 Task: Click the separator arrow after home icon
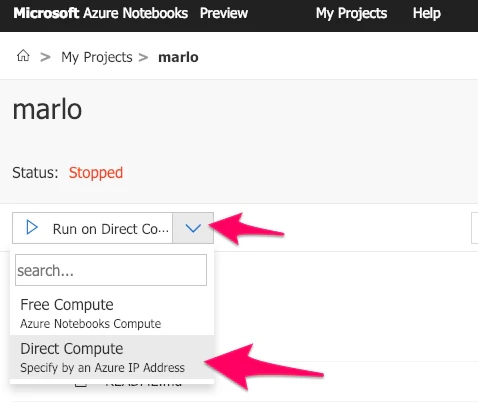click(45, 57)
